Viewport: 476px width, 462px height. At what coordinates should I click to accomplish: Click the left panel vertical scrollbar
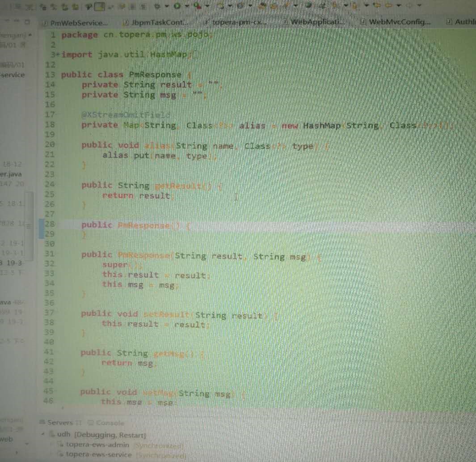click(29, 226)
